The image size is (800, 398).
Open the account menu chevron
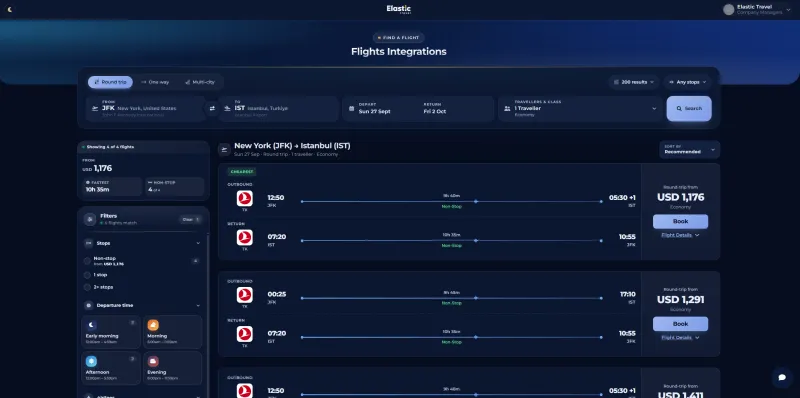point(788,10)
